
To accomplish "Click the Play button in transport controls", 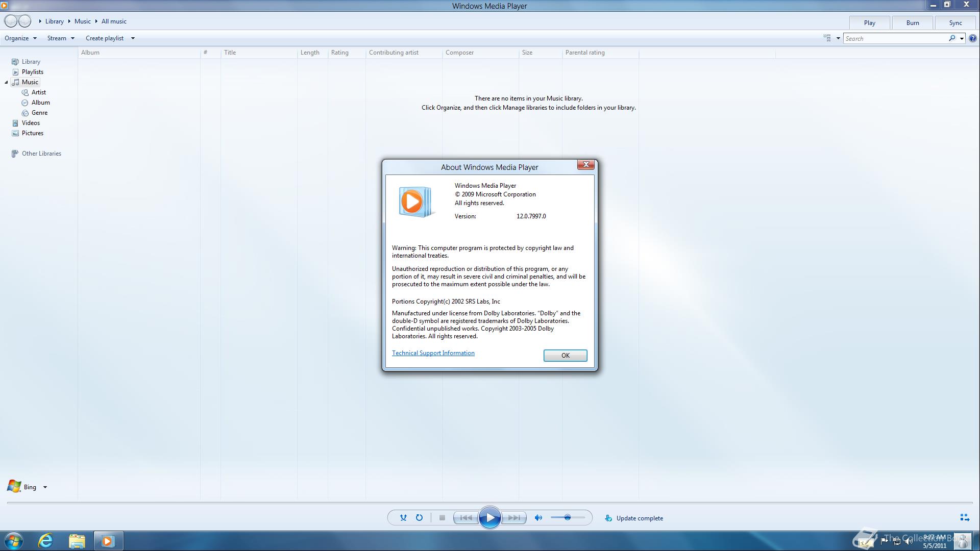I will [489, 518].
